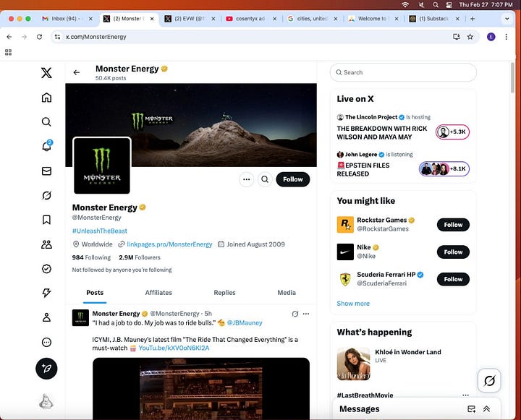This screenshot has width=521, height=420.
Task: Open Khloé in Wonder Land live event
Action: (403, 364)
